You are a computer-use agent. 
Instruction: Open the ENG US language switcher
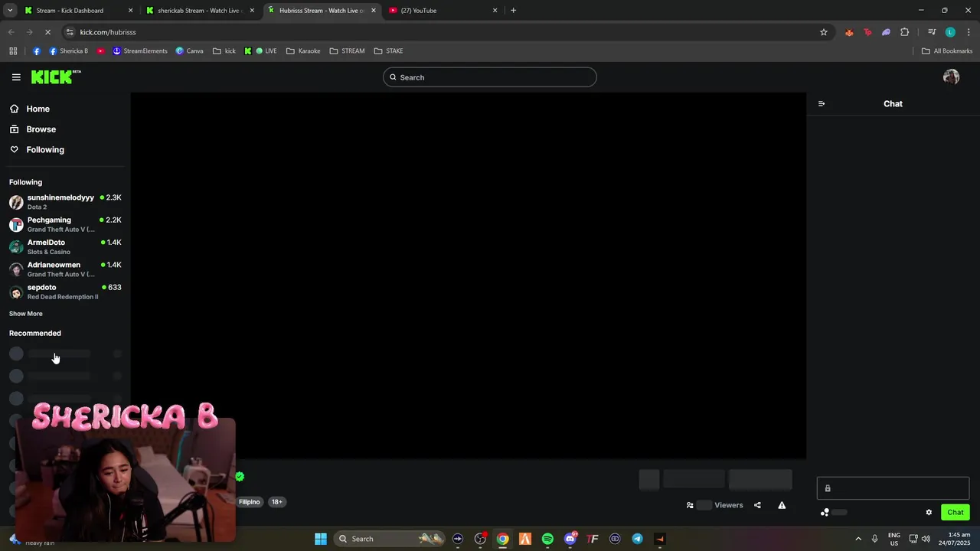pyautogui.click(x=894, y=539)
